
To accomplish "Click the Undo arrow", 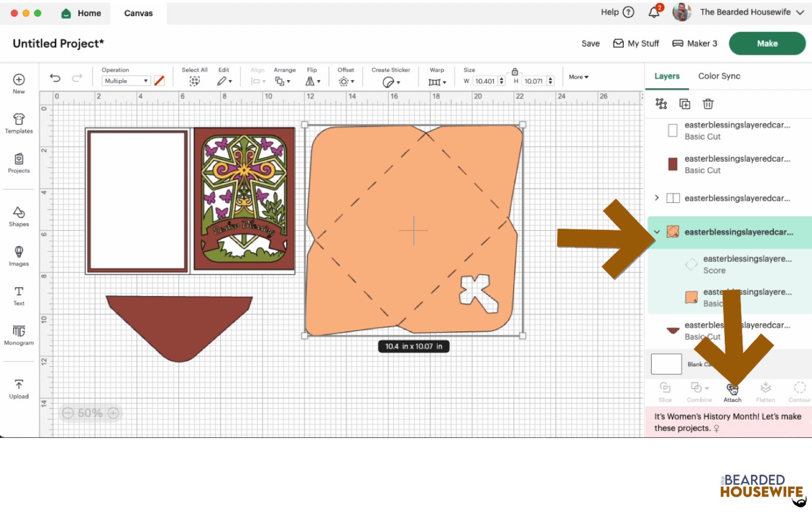I will click(55, 78).
